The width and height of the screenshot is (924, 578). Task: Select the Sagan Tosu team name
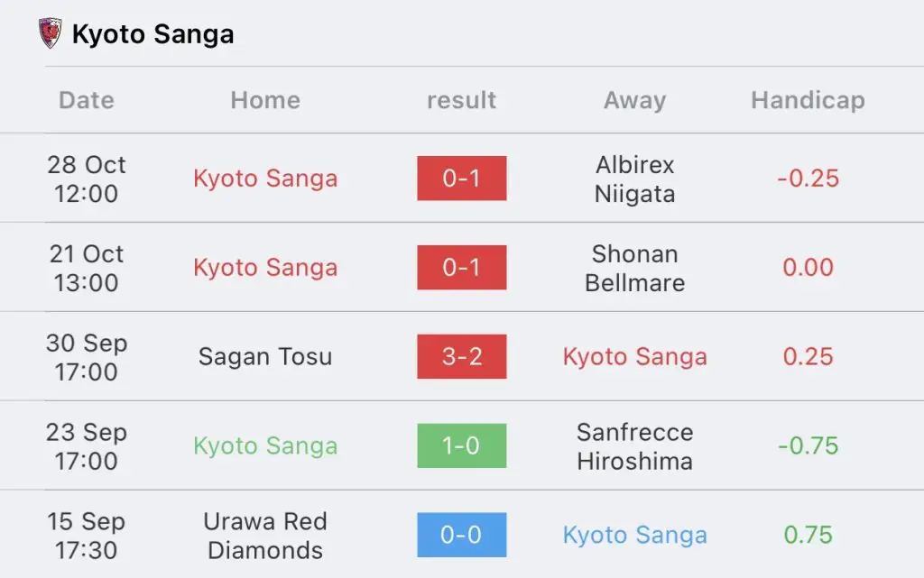(x=265, y=357)
